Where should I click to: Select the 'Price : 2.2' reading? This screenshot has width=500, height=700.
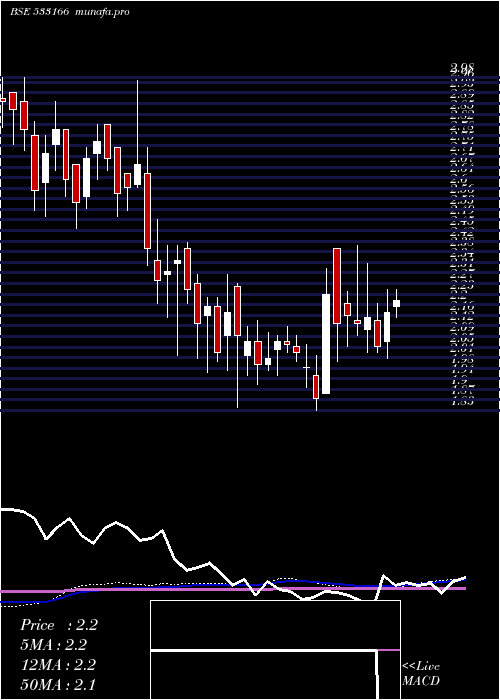[58, 625]
